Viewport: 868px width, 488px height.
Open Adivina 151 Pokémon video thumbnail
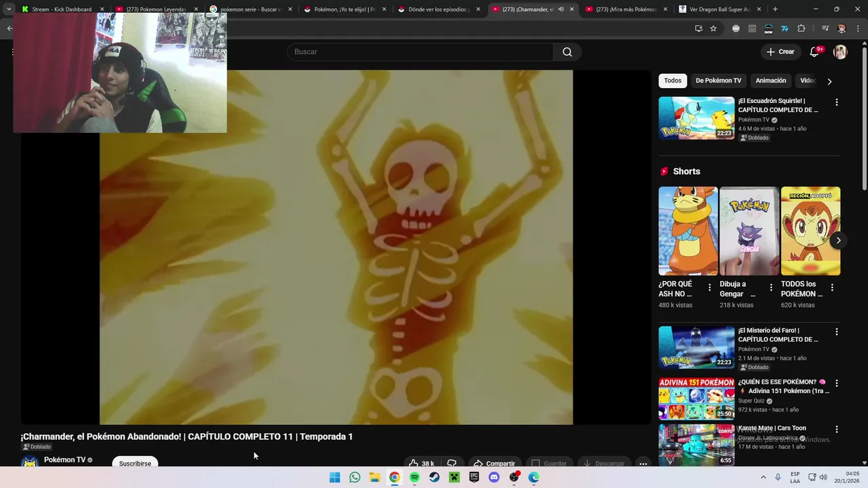(x=696, y=399)
